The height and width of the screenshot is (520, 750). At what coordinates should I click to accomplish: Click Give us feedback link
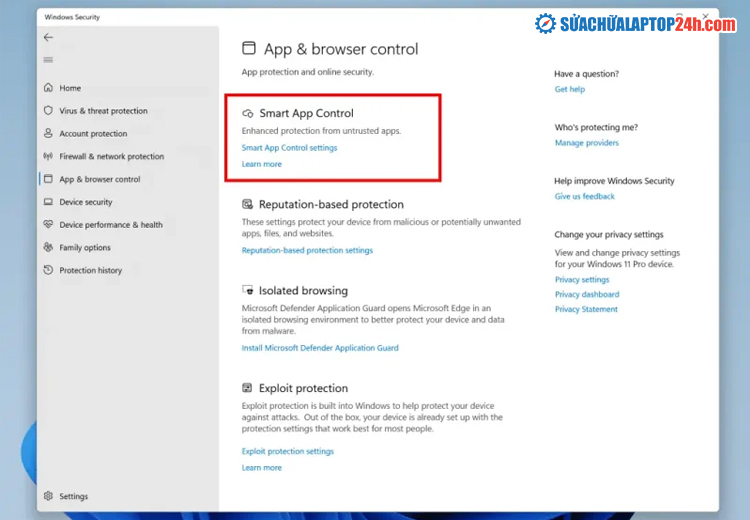(585, 197)
